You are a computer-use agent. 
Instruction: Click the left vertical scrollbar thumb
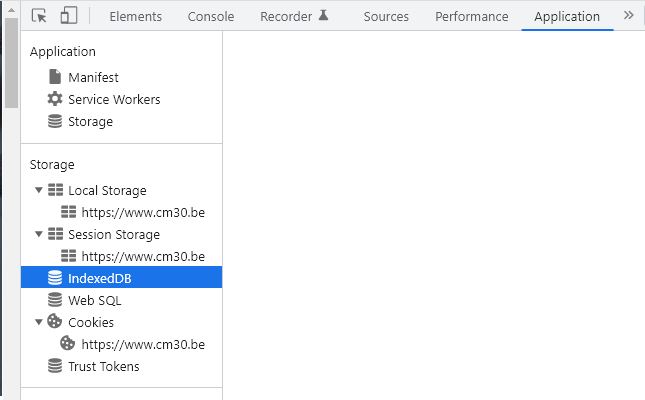(x=11, y=60)
